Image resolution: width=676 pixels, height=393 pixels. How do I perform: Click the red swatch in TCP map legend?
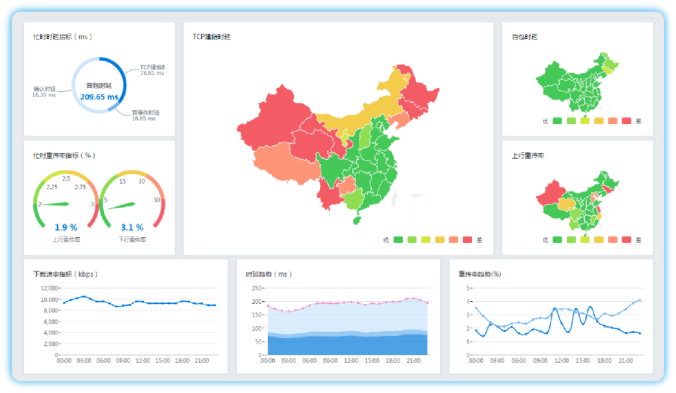[x=467, y=240]
